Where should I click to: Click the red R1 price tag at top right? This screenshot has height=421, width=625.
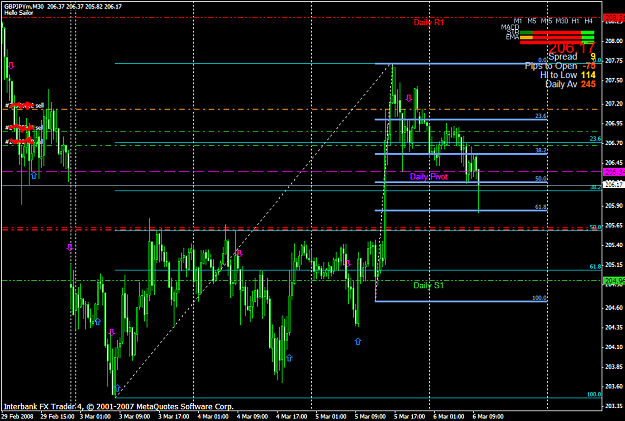tap(614, 18)
